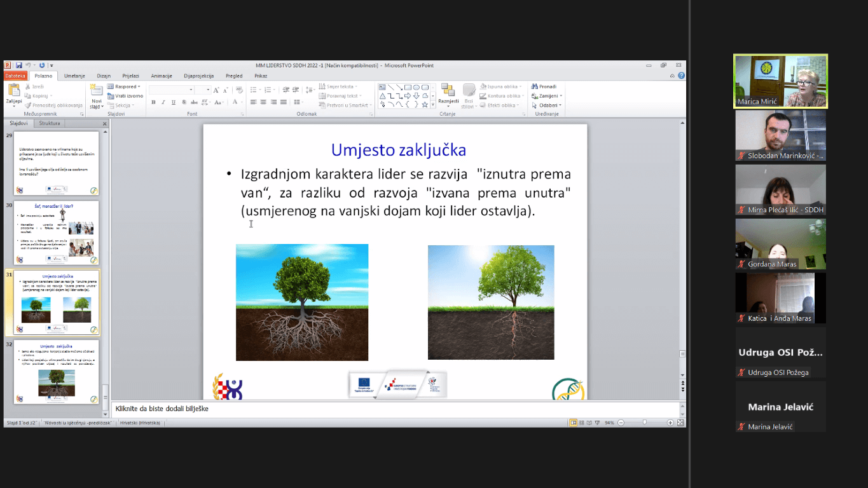Toggle bold formatting
868x488 pixels.
[153, 102]
